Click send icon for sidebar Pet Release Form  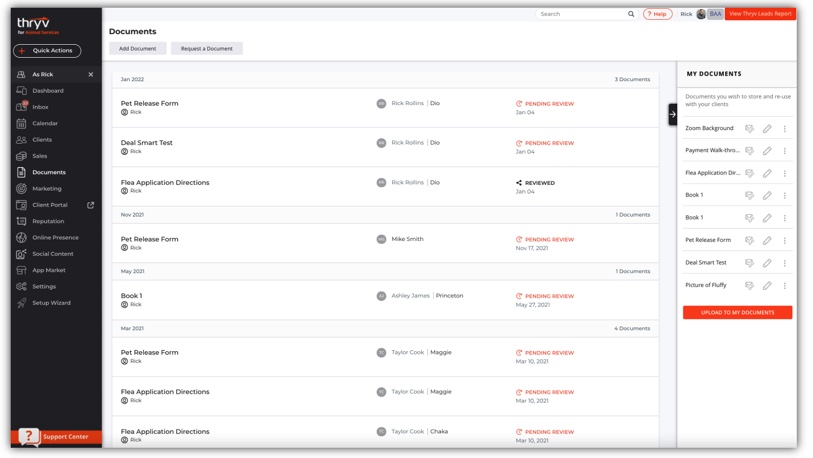click(x=749, y=241)
